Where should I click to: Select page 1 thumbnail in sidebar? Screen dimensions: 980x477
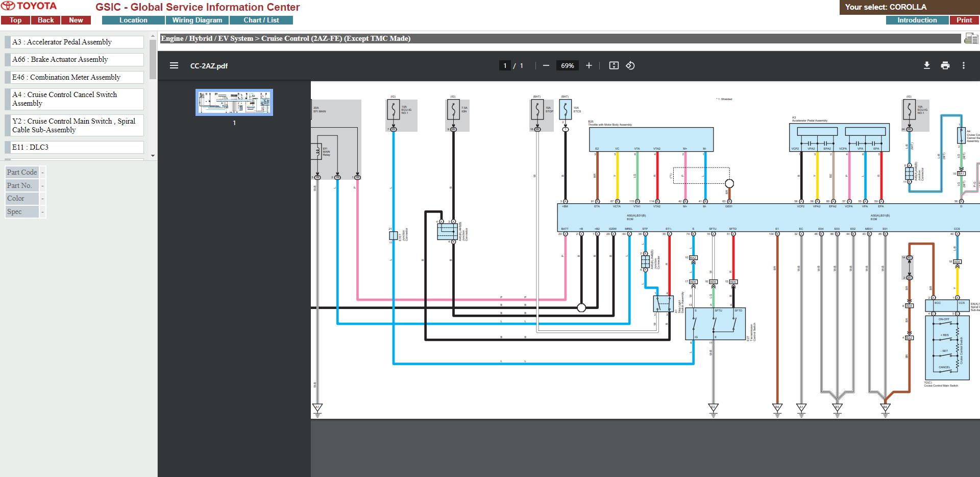[x=234, y=103]
